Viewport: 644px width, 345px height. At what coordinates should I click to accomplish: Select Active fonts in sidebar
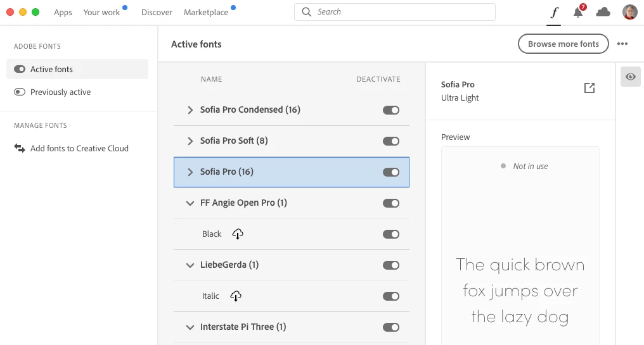[77, 69]
